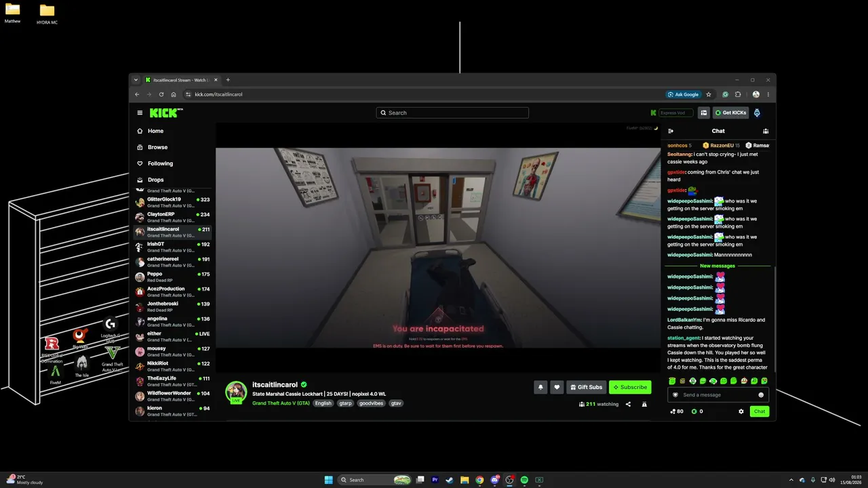Open WildflowerWonder channel in sidebar
Screen dimensions: 868x488
[173, 396]
